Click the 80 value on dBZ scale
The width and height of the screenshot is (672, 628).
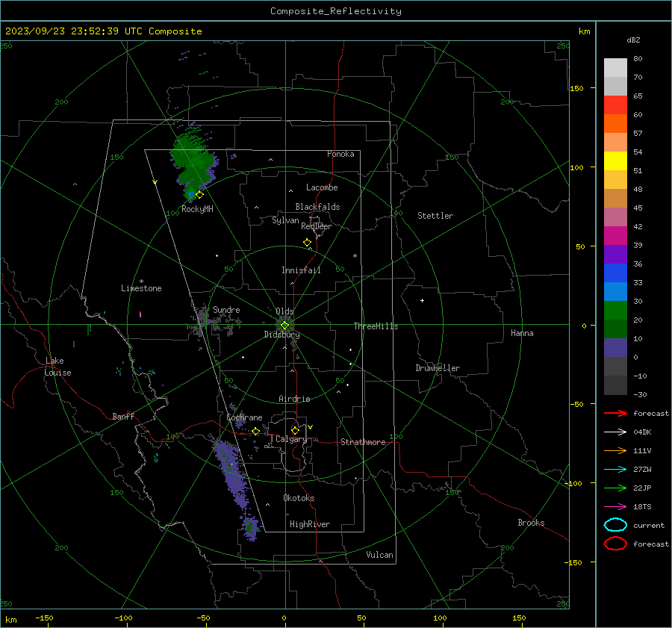[638, 59]
